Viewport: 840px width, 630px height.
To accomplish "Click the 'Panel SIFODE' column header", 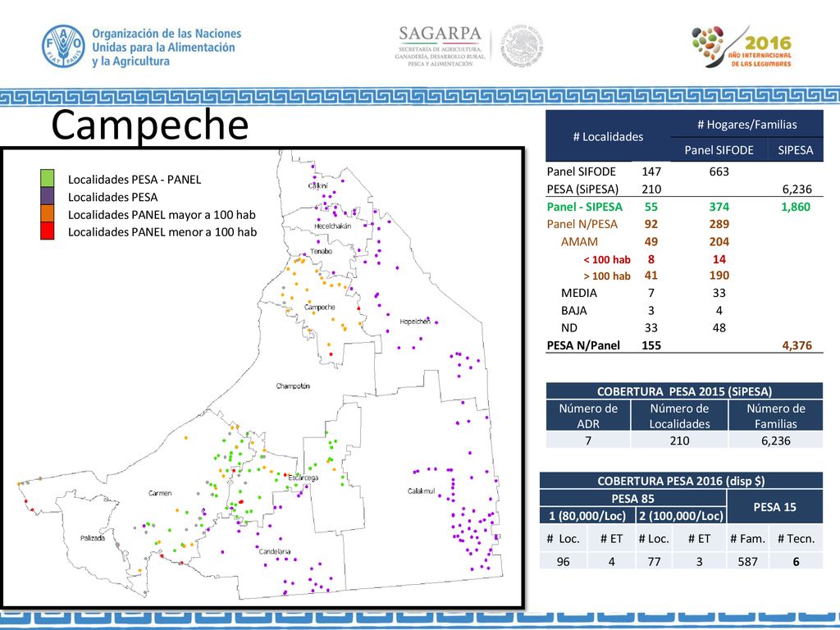I will pyautogui.click(x=719, y=151).
